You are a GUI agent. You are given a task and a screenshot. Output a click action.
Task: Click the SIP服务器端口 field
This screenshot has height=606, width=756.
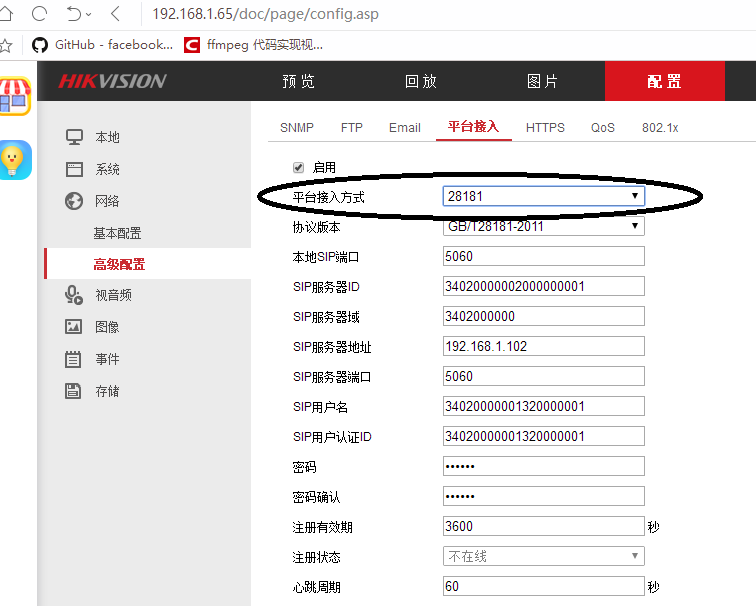click(543, 376)
